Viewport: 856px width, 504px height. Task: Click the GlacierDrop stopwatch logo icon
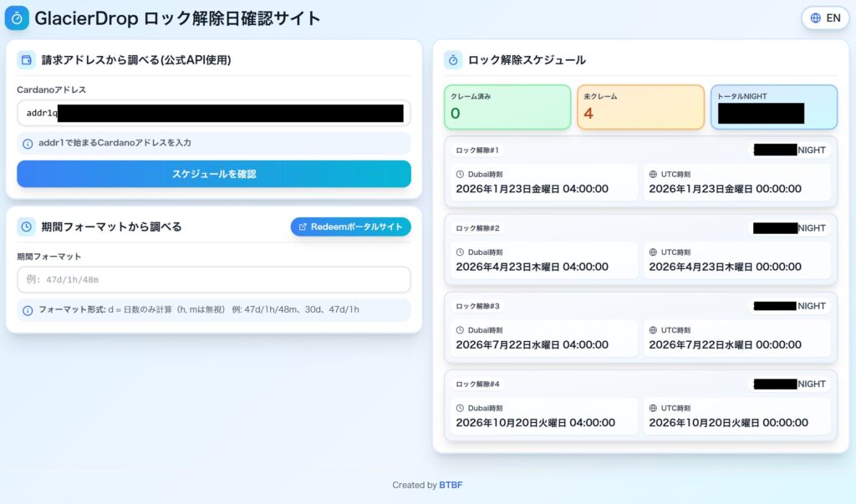pos(17,18)
